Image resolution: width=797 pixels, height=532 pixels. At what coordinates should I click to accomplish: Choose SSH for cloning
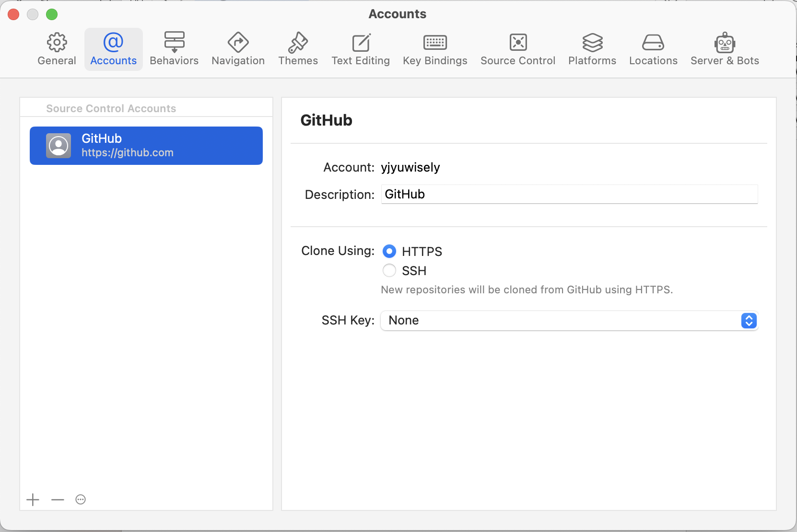pyautogui.click(x=389, y=271)
